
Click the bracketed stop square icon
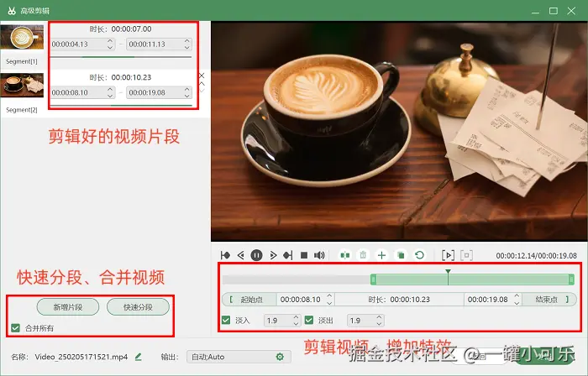coord(466,255)
